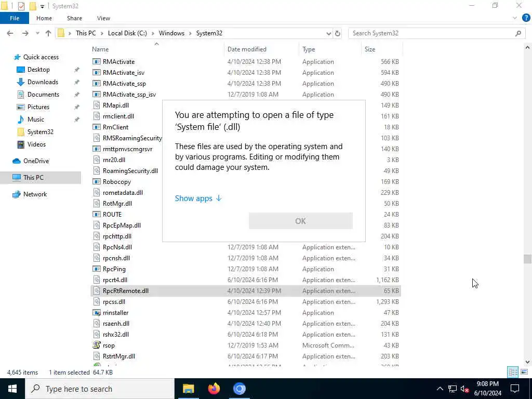The image size is (532, 399).
Task: Select the RMActivate_ssp file
Action: [x=124, y=84]
